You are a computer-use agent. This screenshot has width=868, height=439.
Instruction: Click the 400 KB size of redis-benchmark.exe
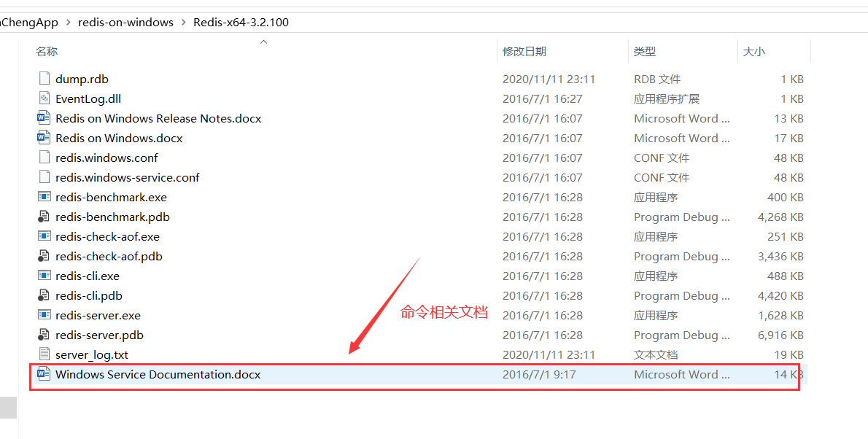(786, 197)
